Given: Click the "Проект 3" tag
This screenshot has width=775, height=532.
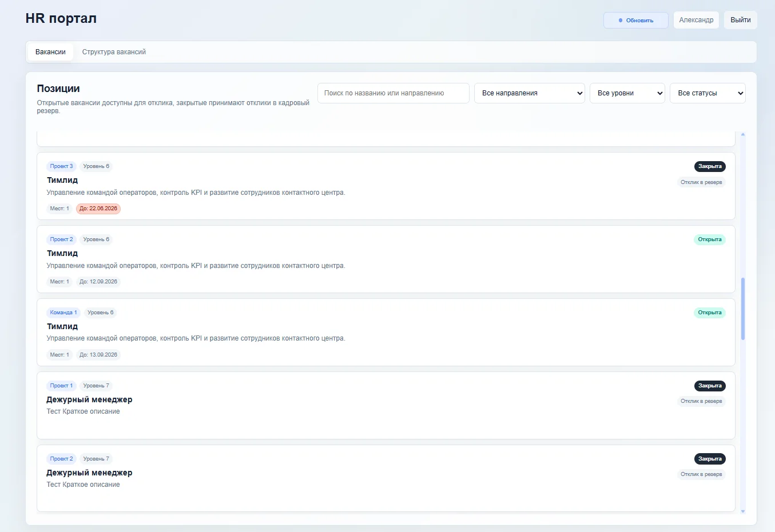Looking at the screenshot, I should point(61,166).
